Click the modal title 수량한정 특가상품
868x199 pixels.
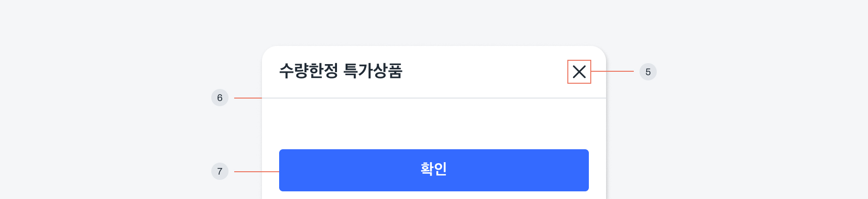pos(340,71)
